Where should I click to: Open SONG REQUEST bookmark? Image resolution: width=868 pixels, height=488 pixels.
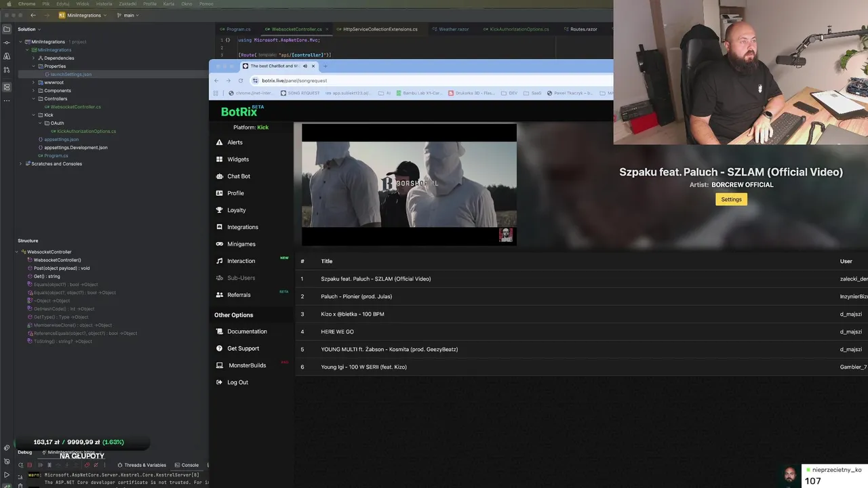(x=300, y=93)
